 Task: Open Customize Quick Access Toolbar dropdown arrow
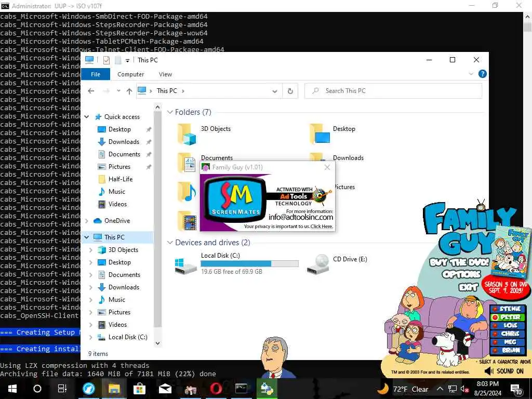point(128,60)
